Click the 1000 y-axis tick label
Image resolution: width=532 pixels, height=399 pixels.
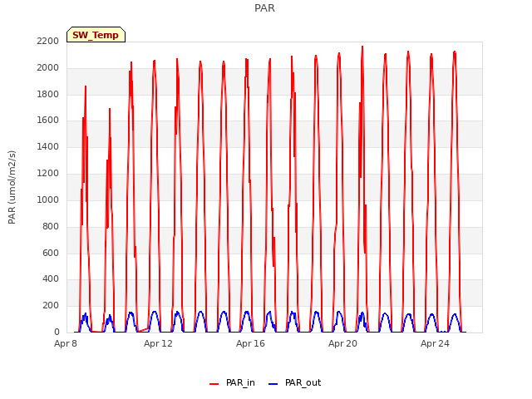(x=48, y=199)
